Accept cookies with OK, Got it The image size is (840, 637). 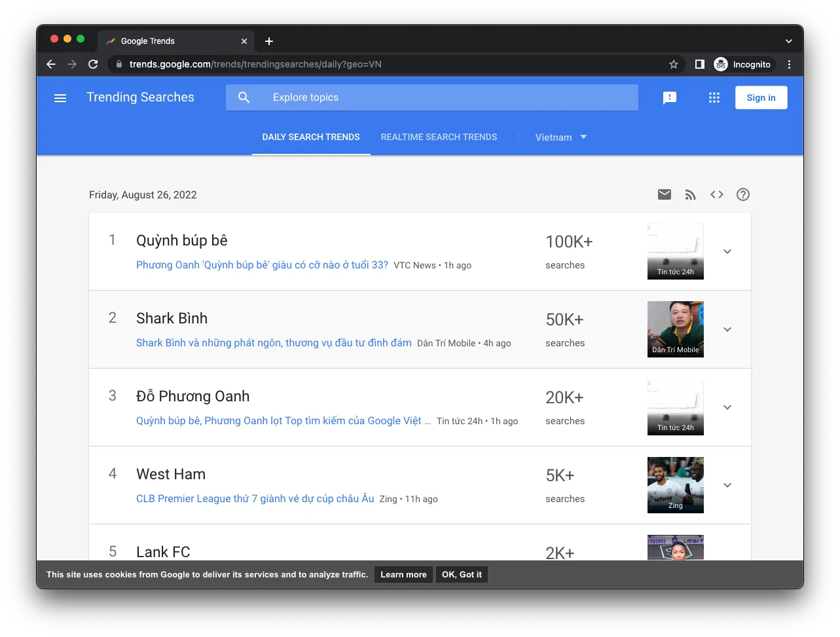[462, 575]
